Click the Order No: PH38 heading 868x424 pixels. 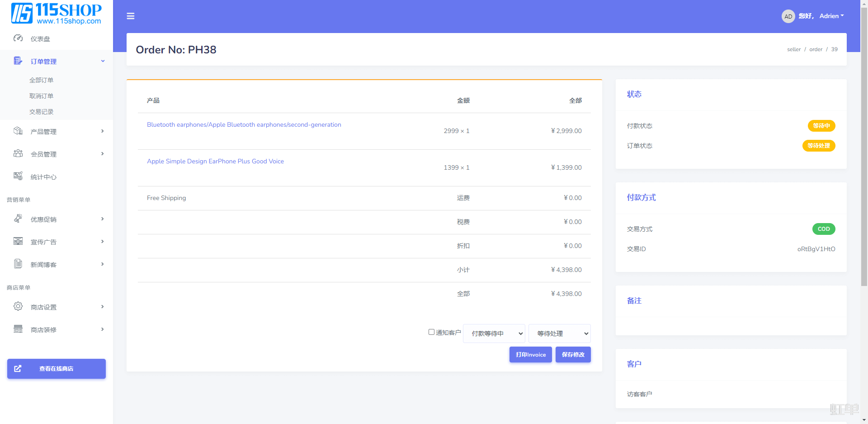click(x=176, y=50)
